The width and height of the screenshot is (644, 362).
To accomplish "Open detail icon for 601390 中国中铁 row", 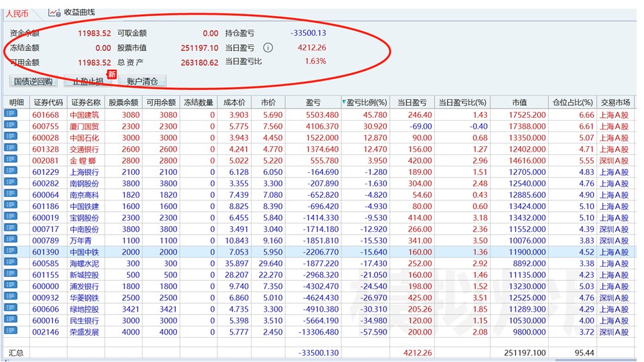I will tap(11, 251).
